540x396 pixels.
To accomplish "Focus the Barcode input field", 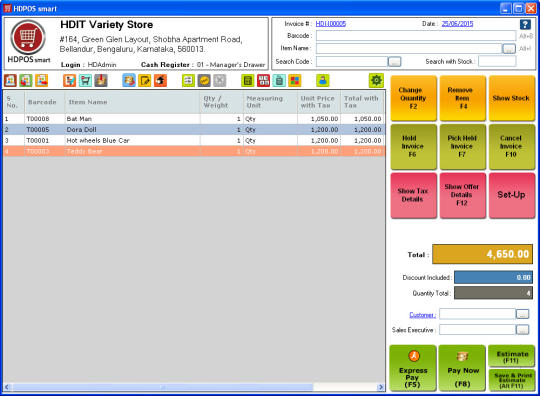I will pos(416,36).
